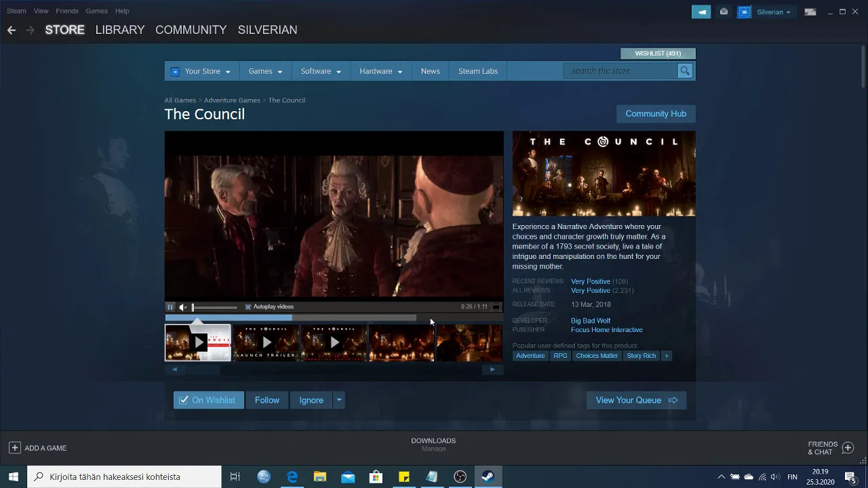The width and height of the screenshot is (868, 488).
Task: Click the Steam taskbar icon
Action: click(488, 476)
